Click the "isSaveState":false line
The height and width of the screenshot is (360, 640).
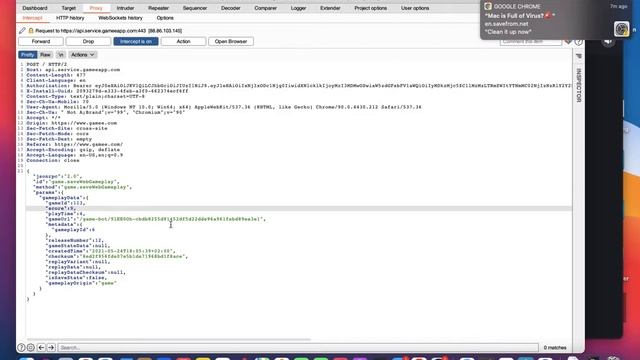[x=76, y=278]
